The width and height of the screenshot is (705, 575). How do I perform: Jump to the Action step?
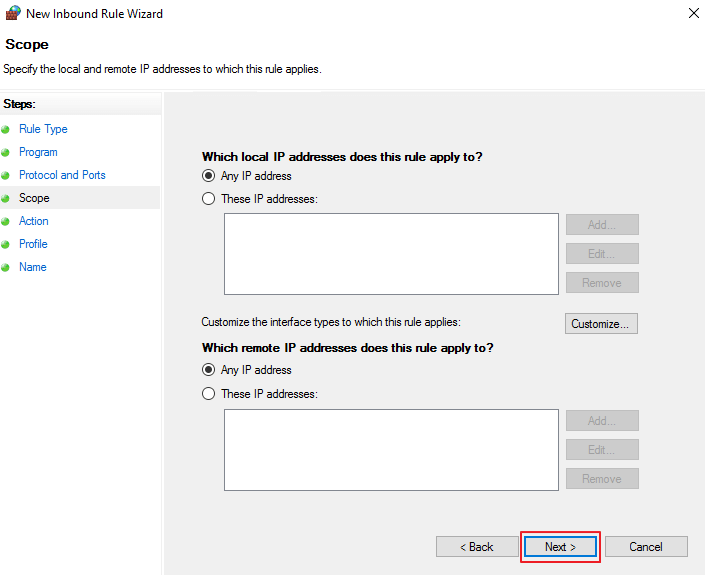tap(34, 221)
